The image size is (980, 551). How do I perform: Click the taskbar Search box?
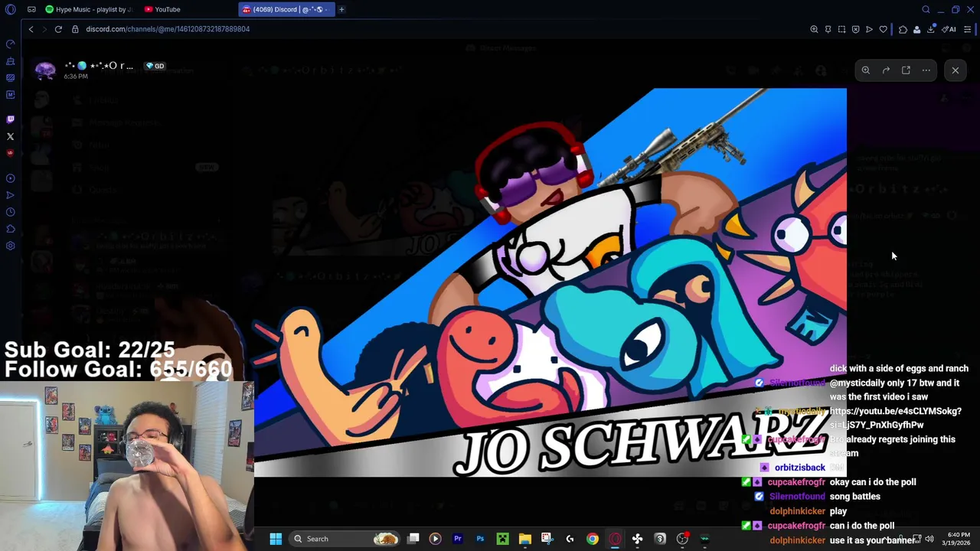tap(345, 539)
